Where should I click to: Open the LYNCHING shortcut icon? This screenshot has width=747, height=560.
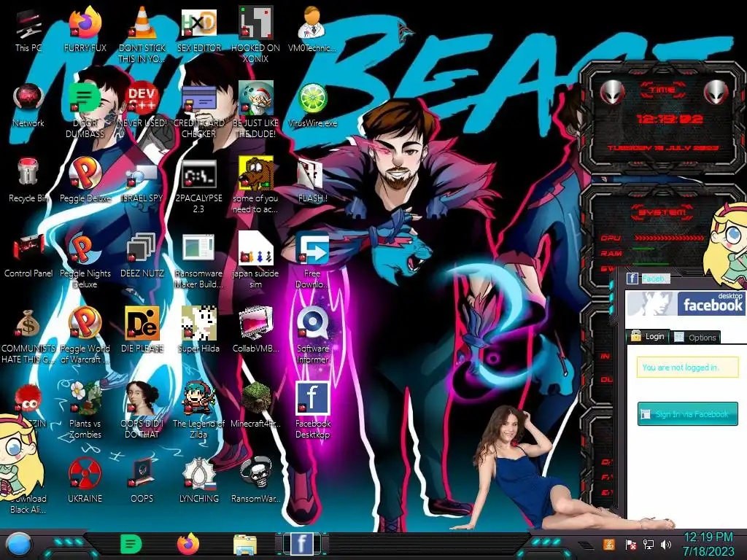tap(198, 473)
